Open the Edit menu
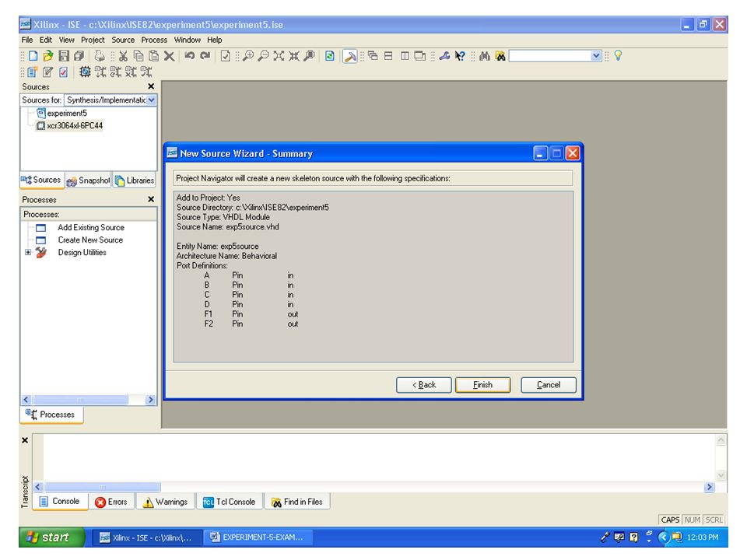This screenshot has width=747, height=560. [46, 40]
